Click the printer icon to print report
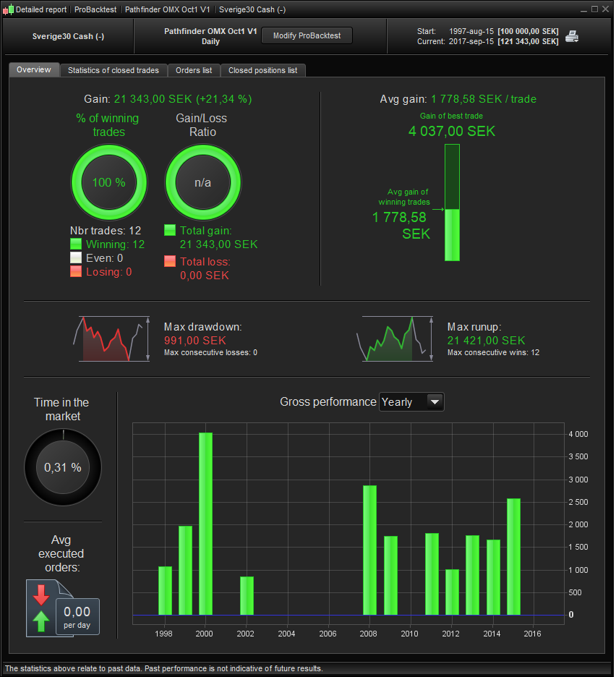Screen dimensions: 616x677 click(x=572, y=37)
